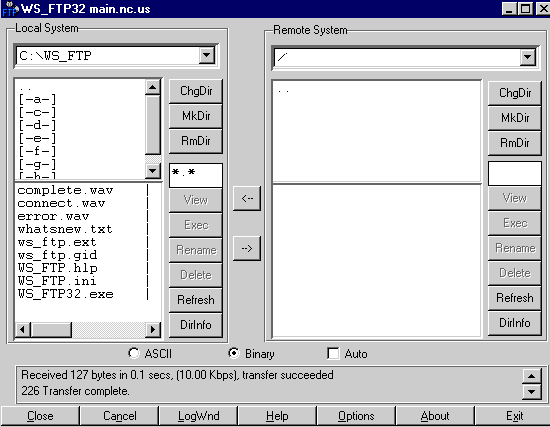Click local ChgDir button
The width and height of the screenshot is (550, 427).
(x=196, y=91)
